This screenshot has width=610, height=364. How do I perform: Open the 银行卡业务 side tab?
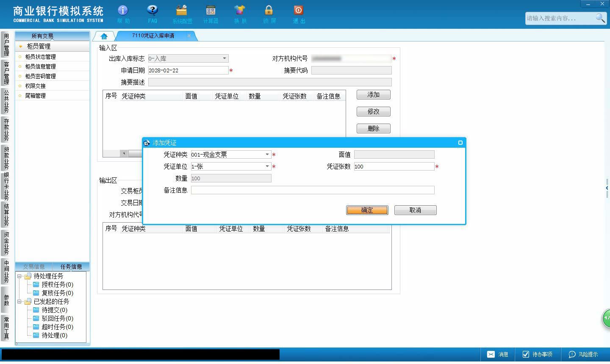(6, 186)
